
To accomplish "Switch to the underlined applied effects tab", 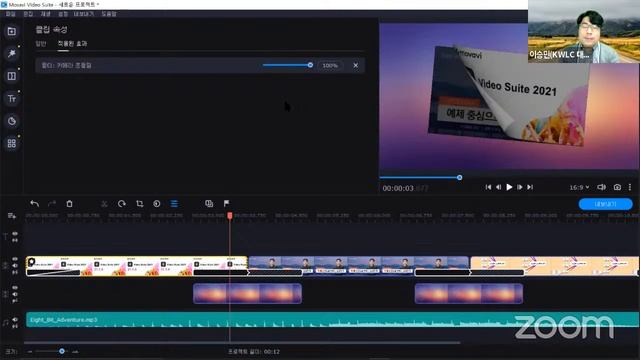I will click(x=72, y=44).
